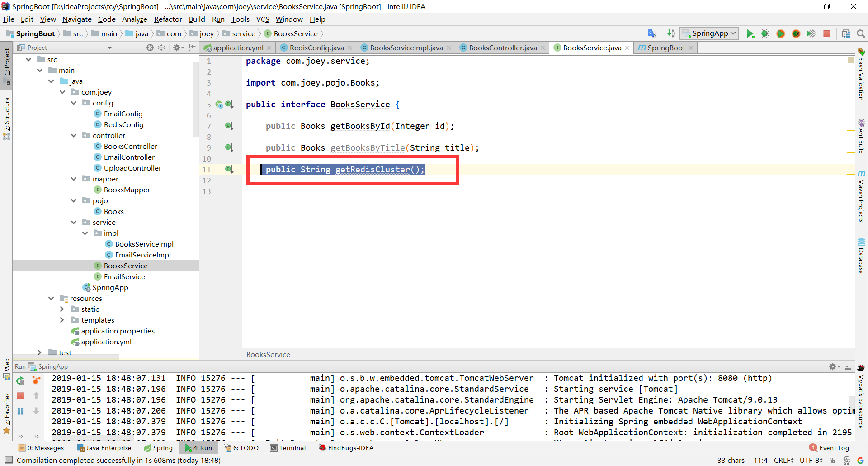
Task: Click Spring bean gutter icon on line 5
Action: click(219, 104)
